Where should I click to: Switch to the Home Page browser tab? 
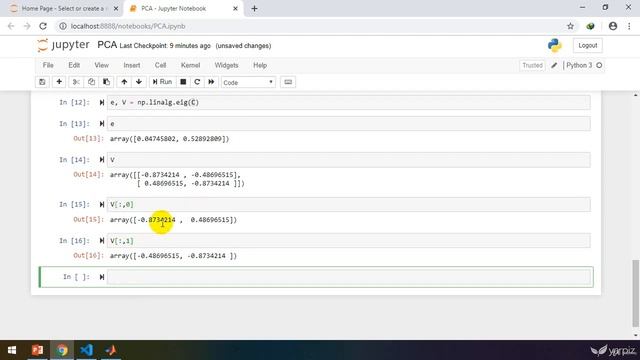(63, 9)
